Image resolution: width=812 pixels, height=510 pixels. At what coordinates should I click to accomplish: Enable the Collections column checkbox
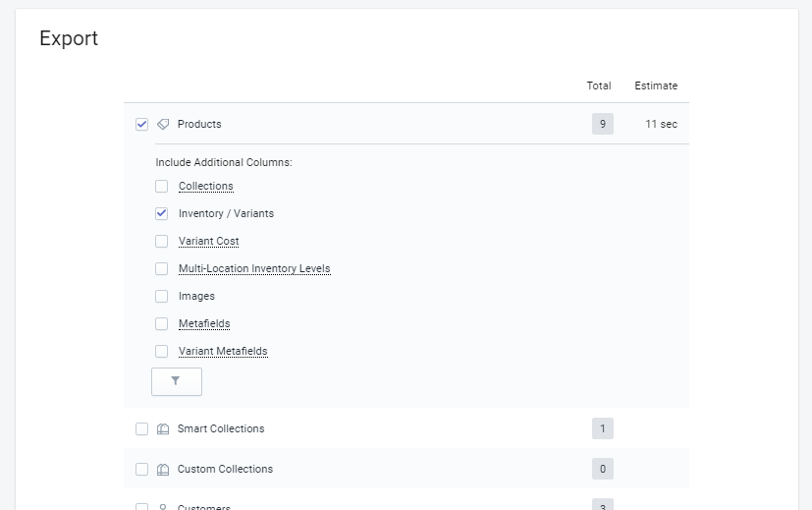(162, 187)
